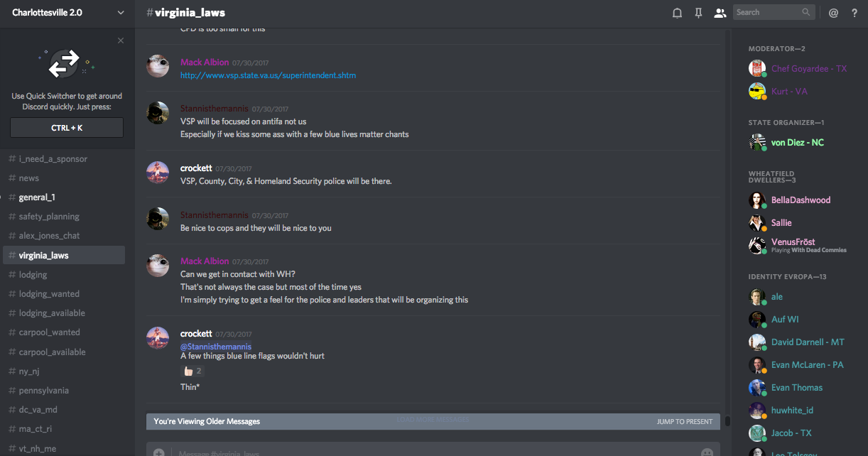Click the Search input field
The height and width of the screenshot is (456, 868).
point(767,12)
